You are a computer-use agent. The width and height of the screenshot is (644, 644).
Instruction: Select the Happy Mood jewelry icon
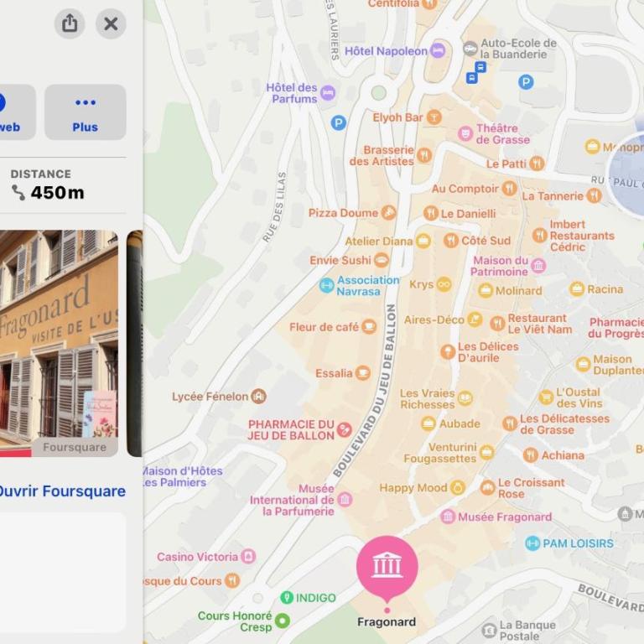(x=458, y=488)
